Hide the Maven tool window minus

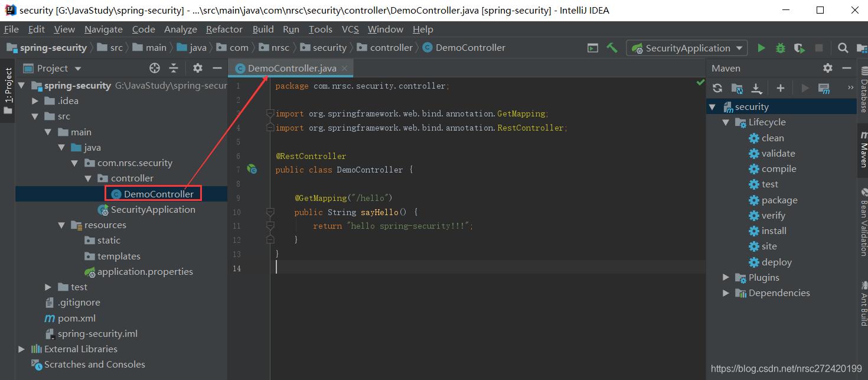pyautogui.click(x=847, y=68)
